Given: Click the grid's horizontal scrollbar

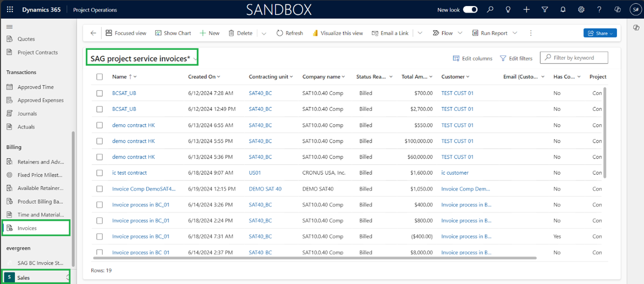Looking at the screenshot, I should point(315,258).
